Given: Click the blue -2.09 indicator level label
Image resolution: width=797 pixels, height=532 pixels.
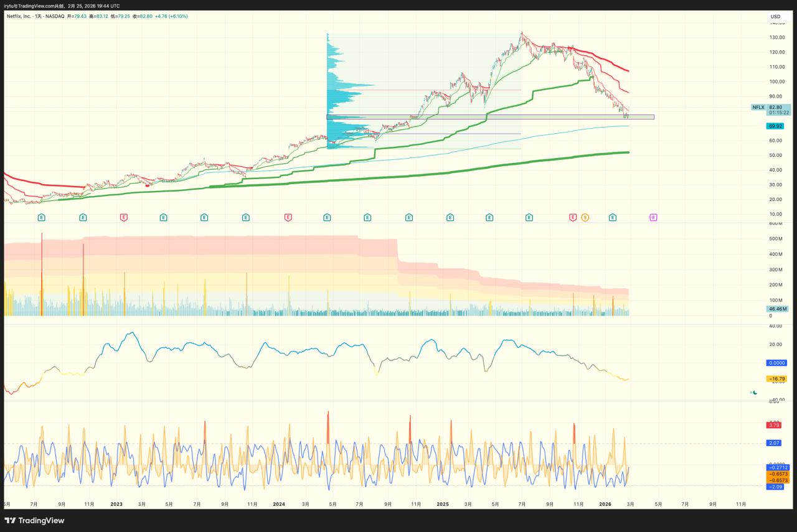Looking at the screenshot, I should coord(775,487).
